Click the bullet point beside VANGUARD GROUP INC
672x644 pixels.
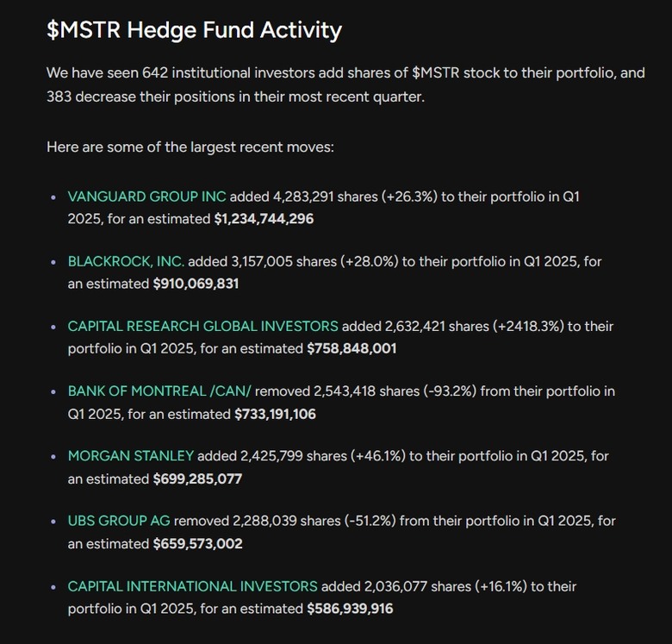point(53,197)
